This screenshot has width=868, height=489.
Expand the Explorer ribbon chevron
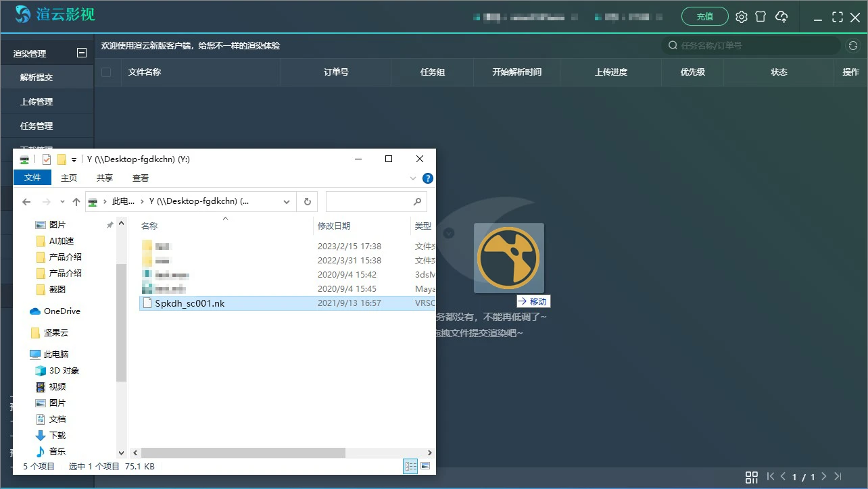pos(413,178)
